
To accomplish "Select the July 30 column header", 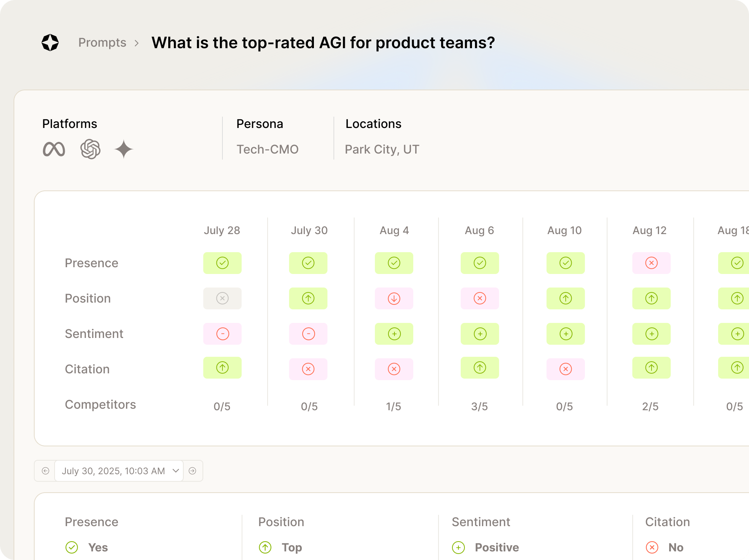I will (309, 230).
